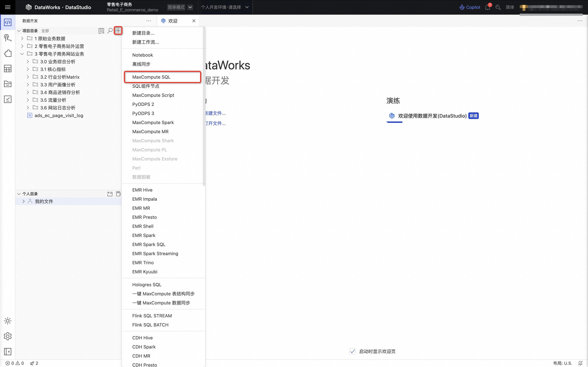Select the data development code icon in sidebar
588x367 pixels.
click(x=8, y=22)
